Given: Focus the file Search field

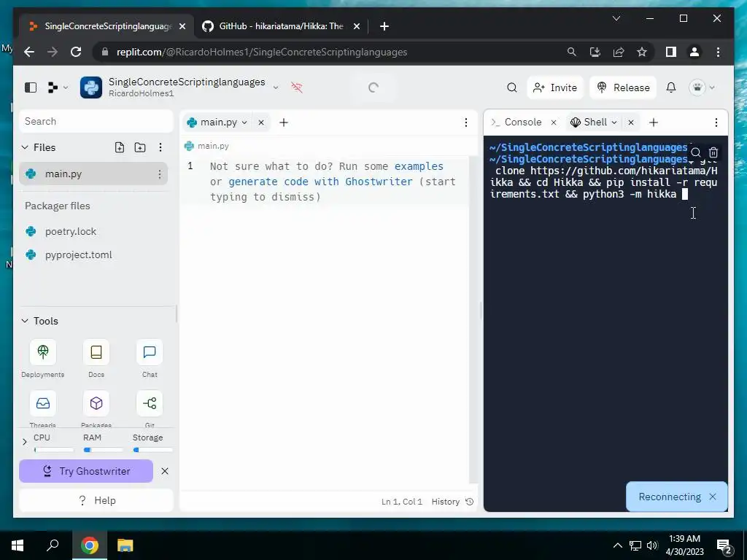Looking at the screenshot, I should [96, 122].
